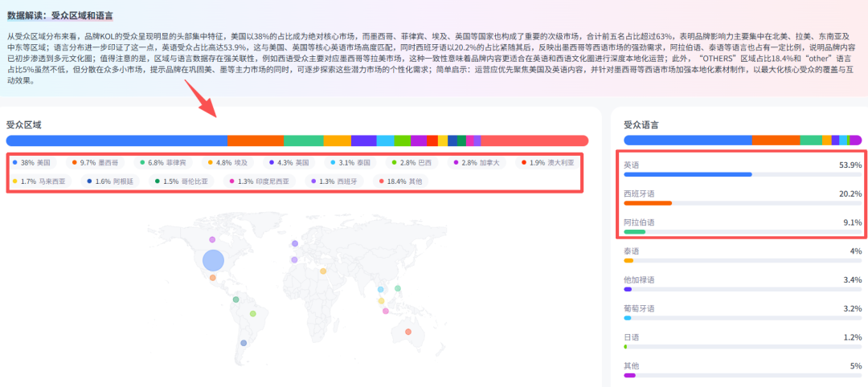This screenshot has height=387, width=868.
Task: Click the 受众语言 panel title
Action: pos(641,124)
